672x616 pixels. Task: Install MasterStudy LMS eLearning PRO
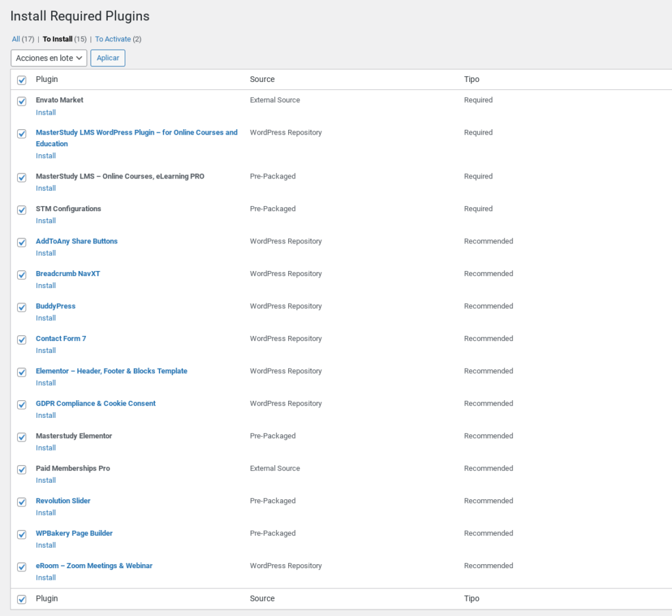[x=46, y=188]
